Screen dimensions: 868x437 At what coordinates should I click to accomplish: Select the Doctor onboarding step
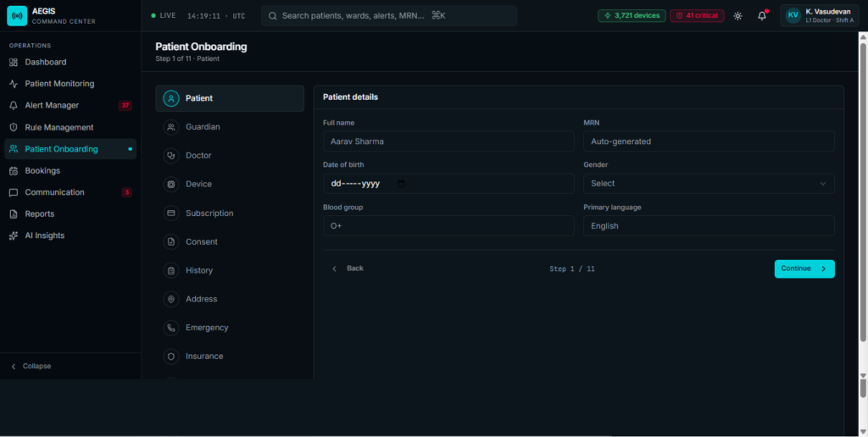(230, 156)
